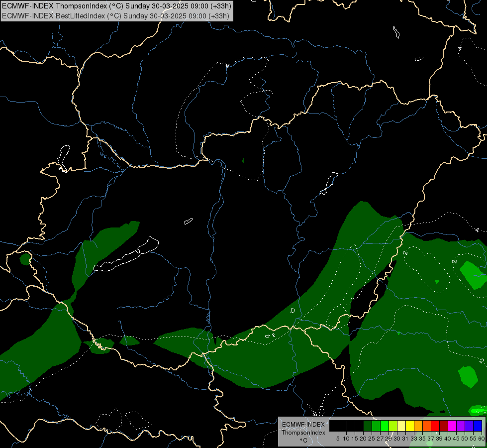Pick the yellow 31-33 legend swatch

[410, 426]
